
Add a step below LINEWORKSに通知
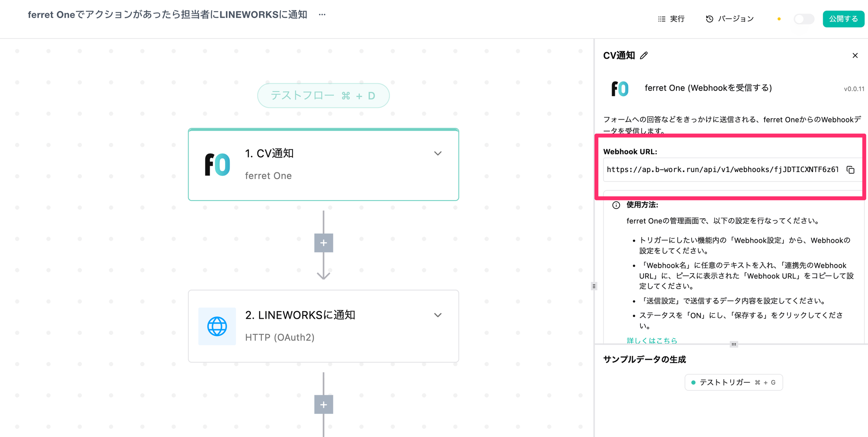click(323, 405)
